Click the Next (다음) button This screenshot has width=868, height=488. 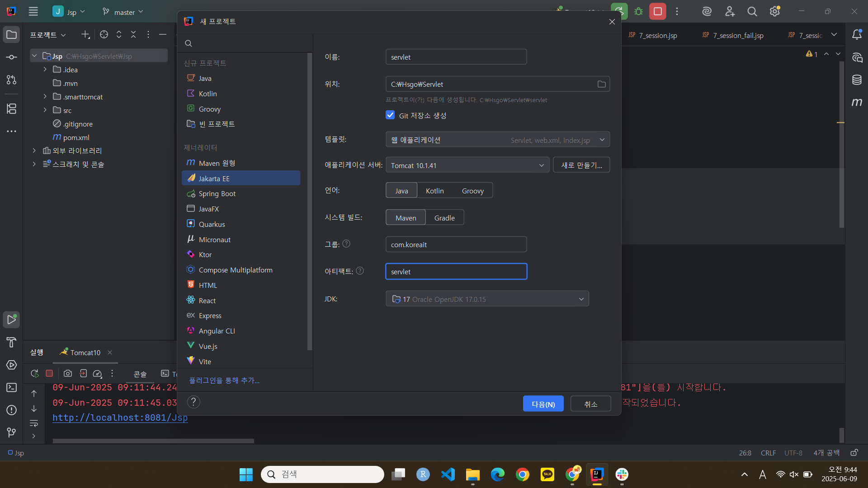(x=543, y=404)
